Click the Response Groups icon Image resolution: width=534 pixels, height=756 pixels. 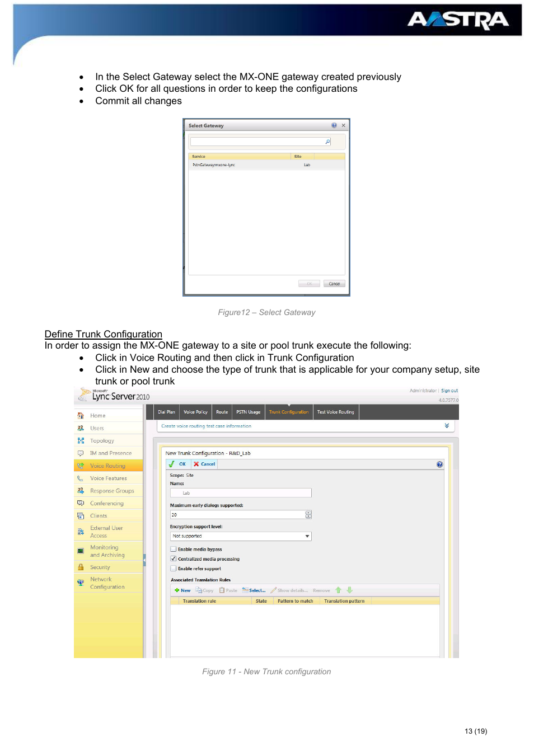(81, 491)
